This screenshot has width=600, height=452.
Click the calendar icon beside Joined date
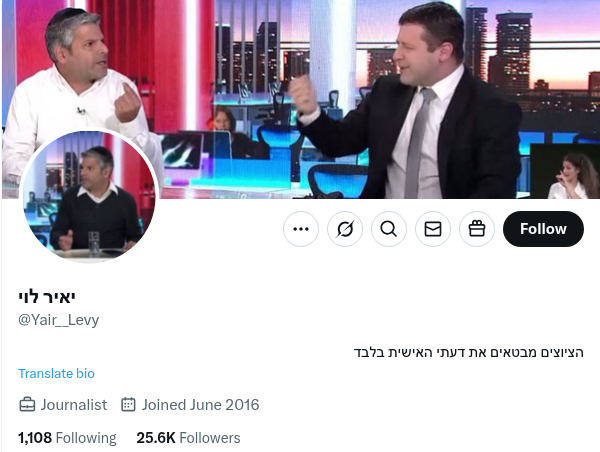[128, 405]
